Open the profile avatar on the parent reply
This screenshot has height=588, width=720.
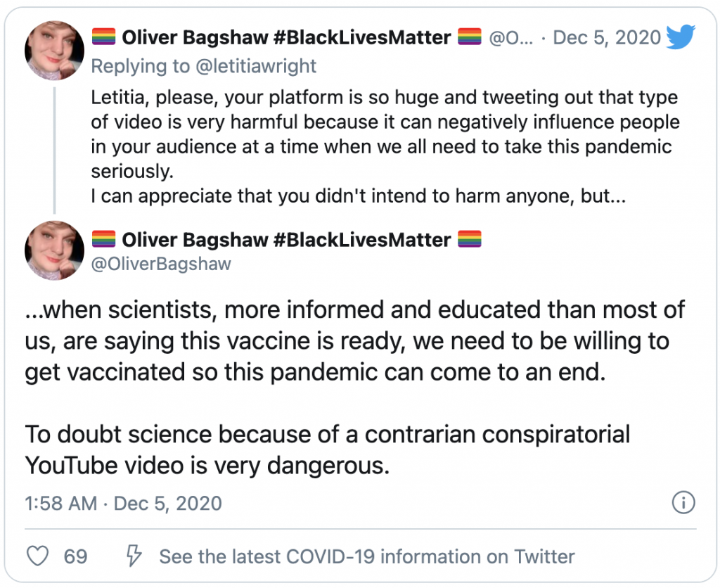(55, 51)
